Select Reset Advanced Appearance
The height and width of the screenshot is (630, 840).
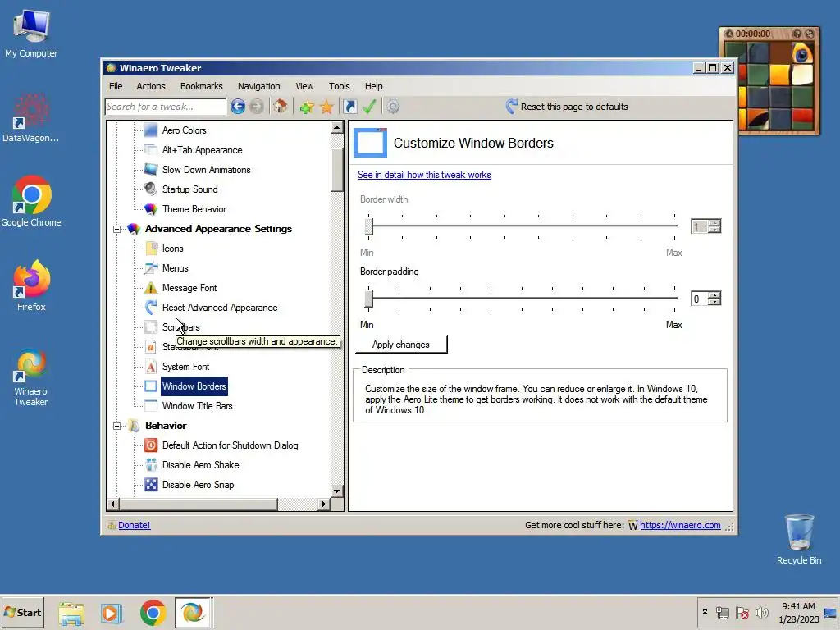220,308
